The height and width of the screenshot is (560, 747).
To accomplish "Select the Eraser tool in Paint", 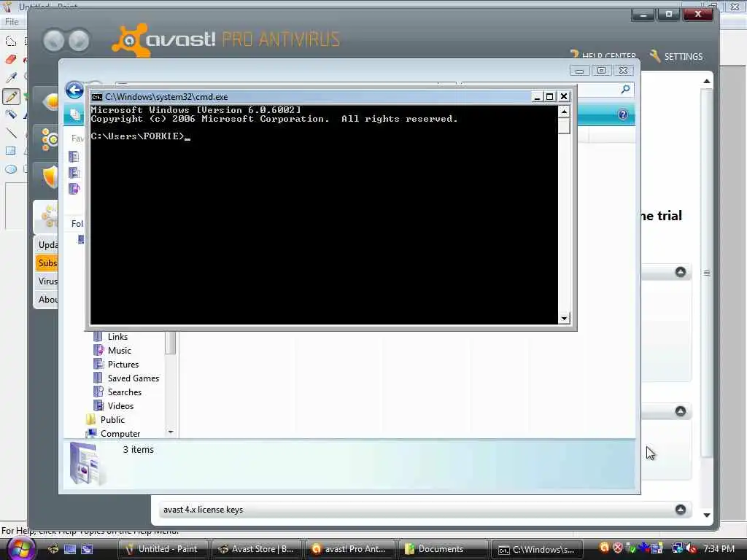I will point(10,60).
